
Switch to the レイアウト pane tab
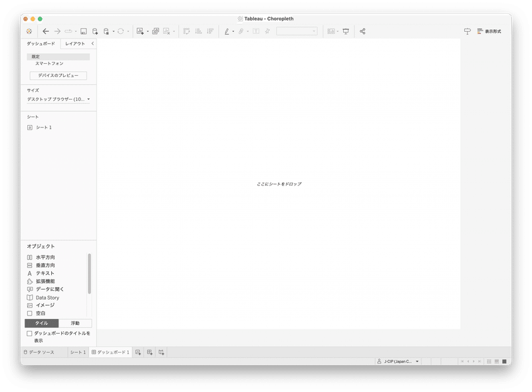point(75,43)
